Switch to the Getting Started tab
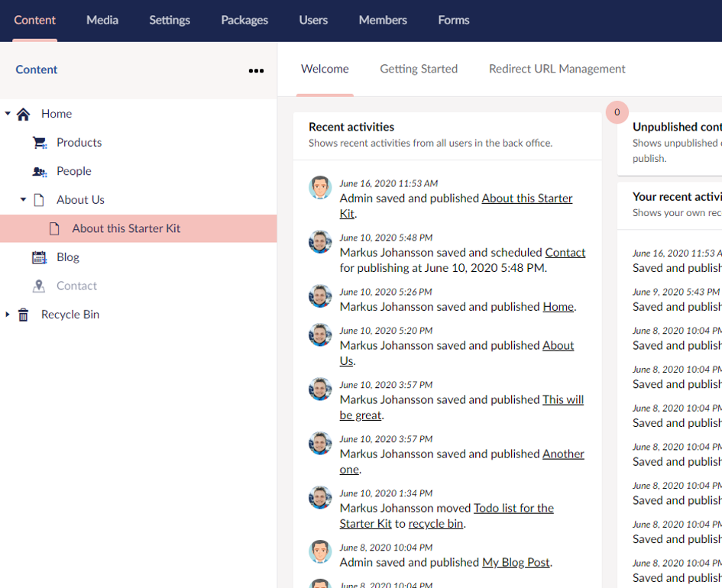722x588 pixels. click(419, 69)
